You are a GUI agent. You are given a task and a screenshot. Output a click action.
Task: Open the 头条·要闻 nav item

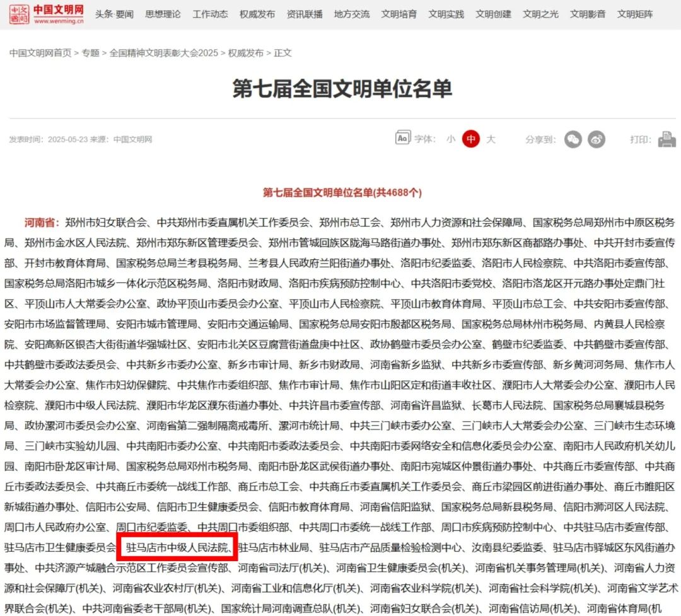(114, 14)
